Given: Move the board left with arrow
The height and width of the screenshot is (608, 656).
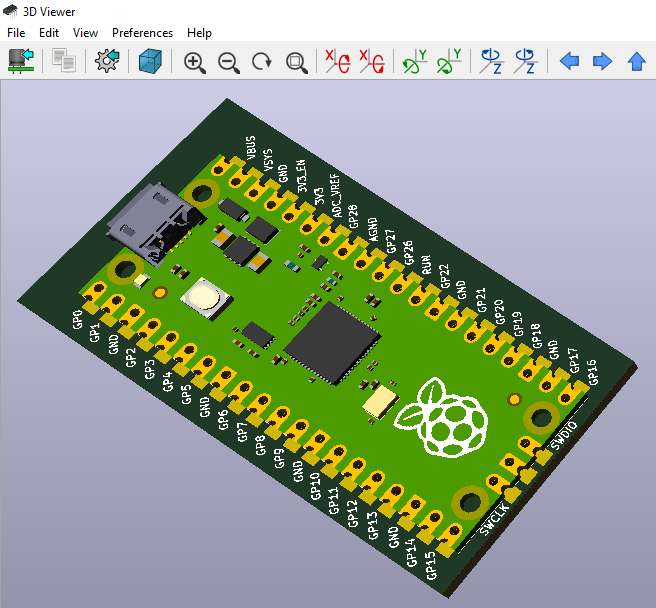Looking at the screenshot, I should (x=569, y=62).
